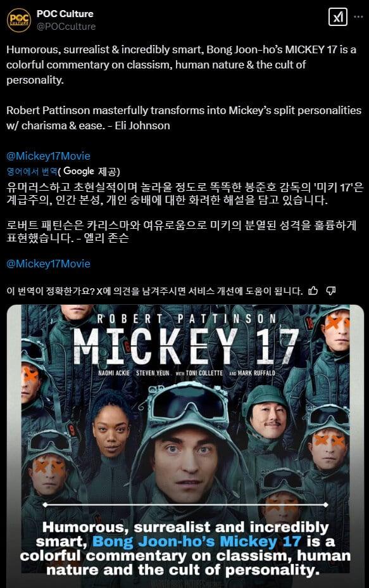Click the original English tweet text
This screenshot has height=588, width=369.
pyautogui.click(x=184, y=87)
